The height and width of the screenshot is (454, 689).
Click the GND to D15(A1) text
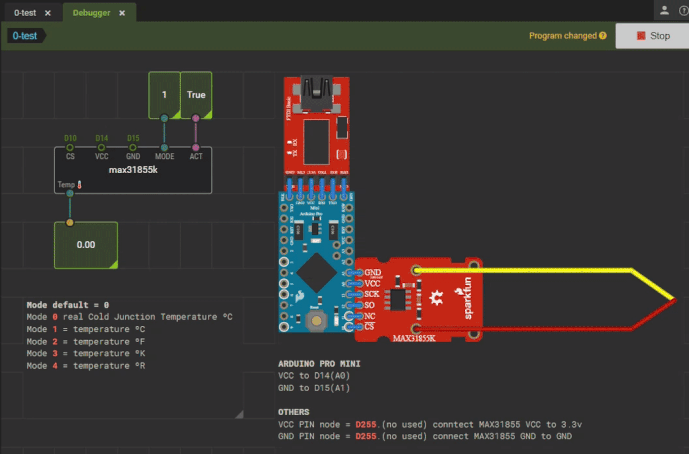(314, 388)
